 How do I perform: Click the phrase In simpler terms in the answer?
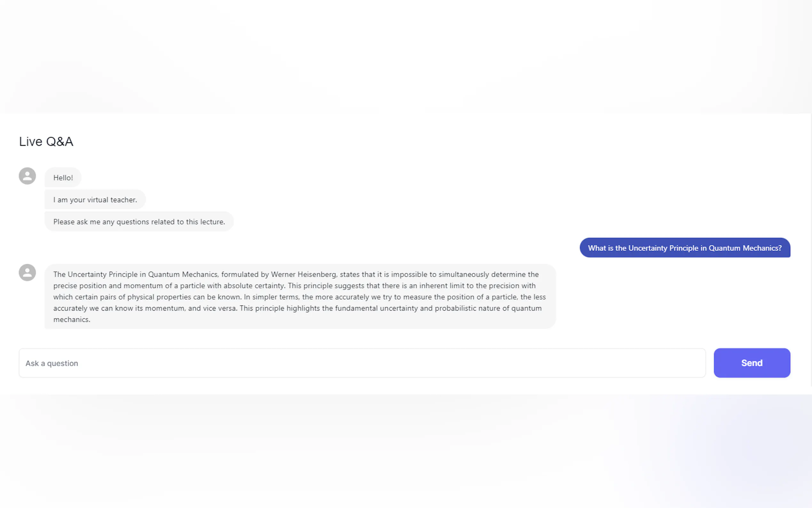click(271, 297)
